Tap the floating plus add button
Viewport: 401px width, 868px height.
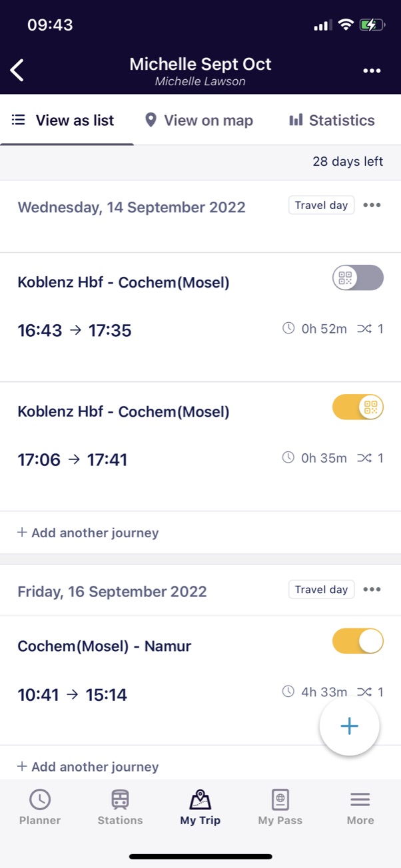[x=350, y=726]
